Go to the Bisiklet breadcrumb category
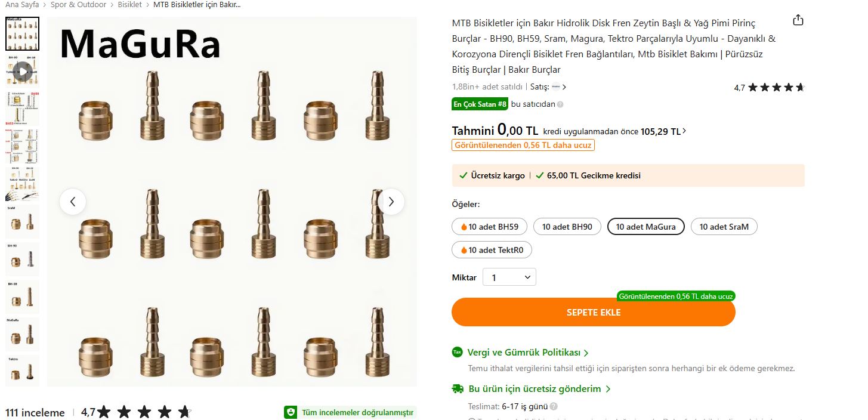Screen dimensions: 868x420 click(129, 5)
